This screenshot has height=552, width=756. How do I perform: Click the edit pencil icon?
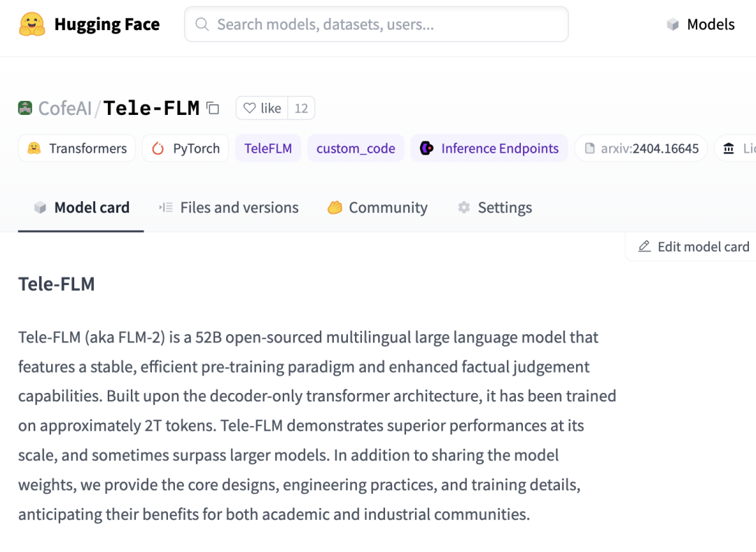pyautogui.click(x=643, y=247)
